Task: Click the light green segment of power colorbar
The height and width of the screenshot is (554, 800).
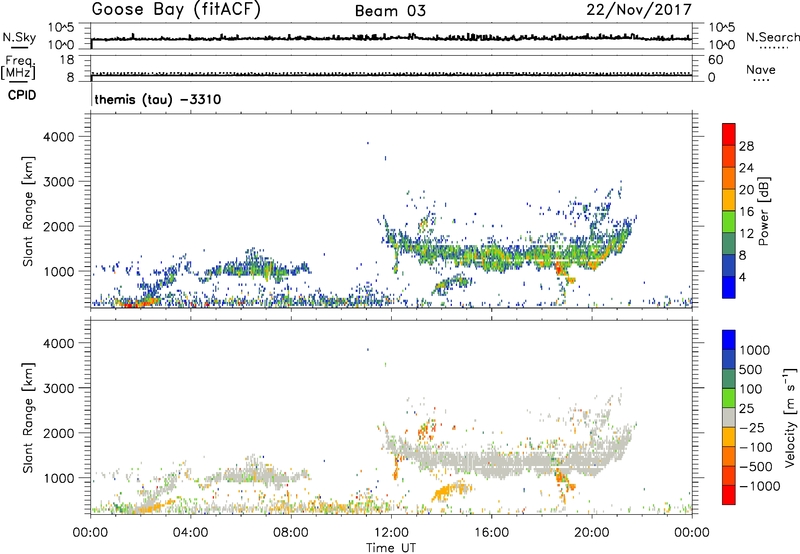Action: (729, 222)
